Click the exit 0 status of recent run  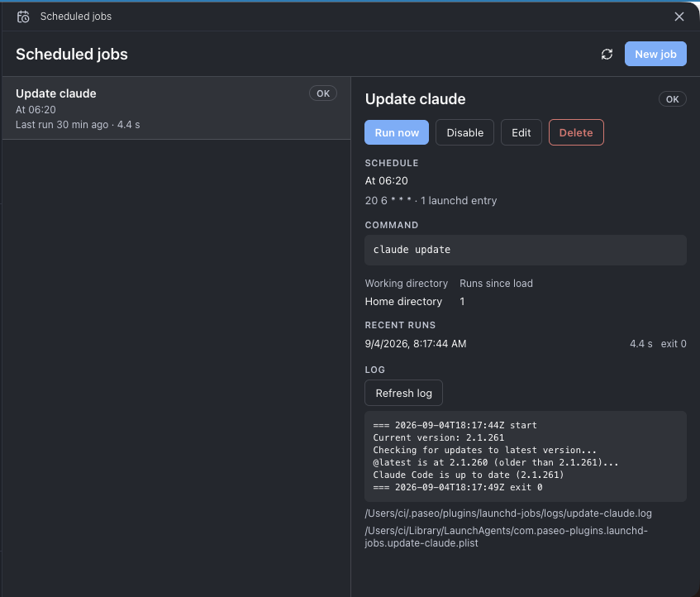[674, 344]
